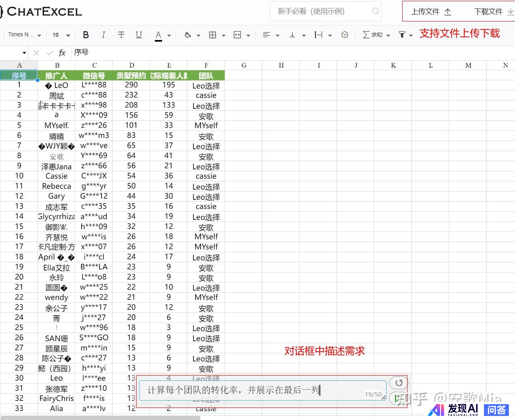
Task: Toggle italic formatting
Action: click(x=103, y=35)
